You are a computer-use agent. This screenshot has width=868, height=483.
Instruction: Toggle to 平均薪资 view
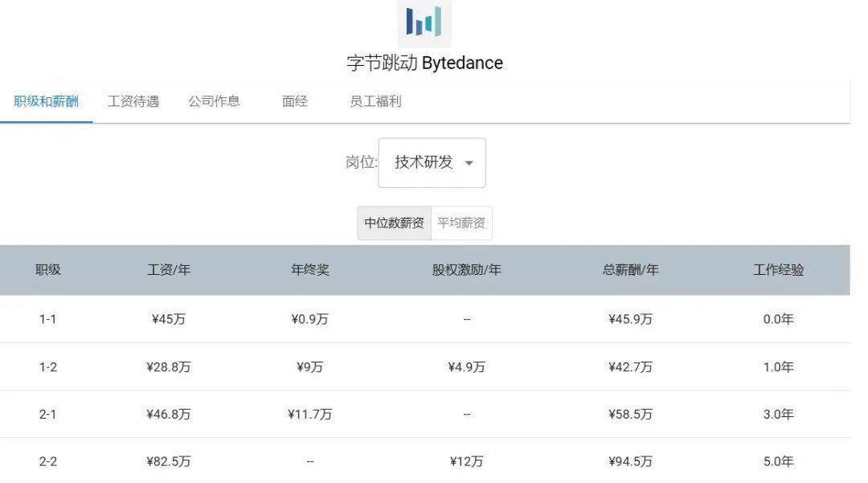tap(461, 223)
